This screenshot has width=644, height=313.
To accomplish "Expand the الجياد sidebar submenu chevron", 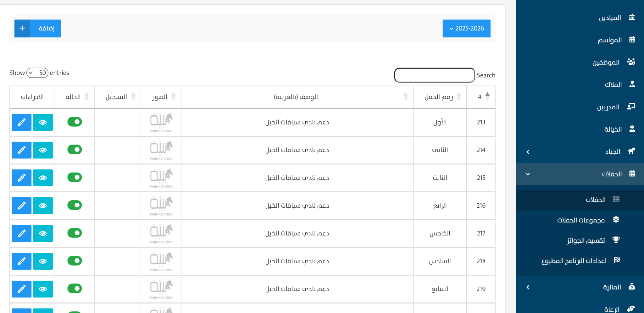I will point(528,152).
